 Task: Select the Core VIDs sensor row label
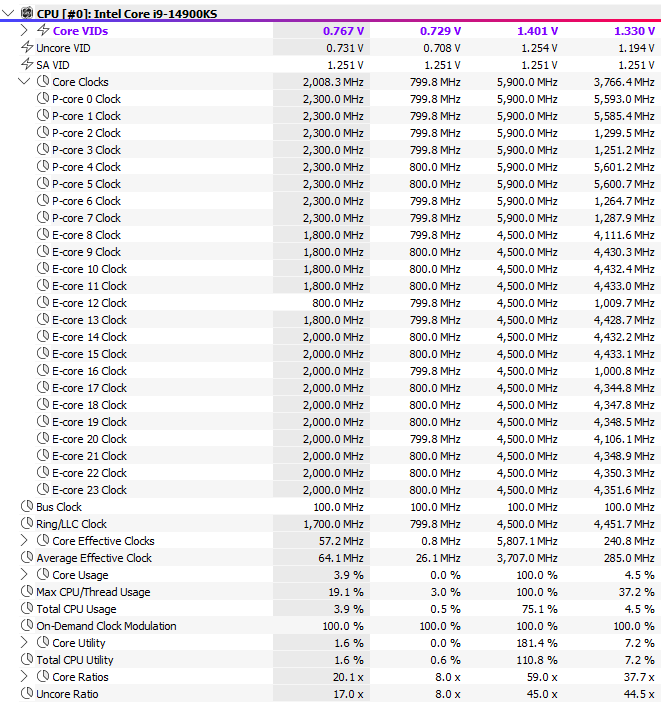click(x=80, y=31)
